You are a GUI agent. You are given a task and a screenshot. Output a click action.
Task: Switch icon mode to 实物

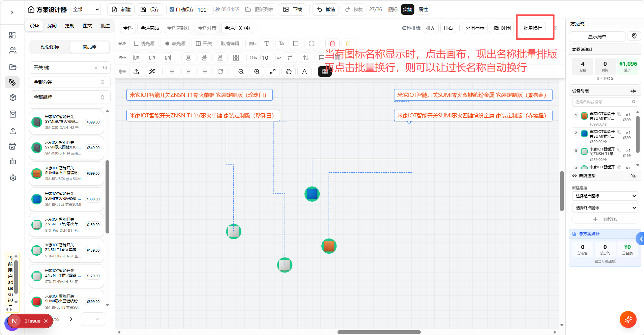(408, 9)
